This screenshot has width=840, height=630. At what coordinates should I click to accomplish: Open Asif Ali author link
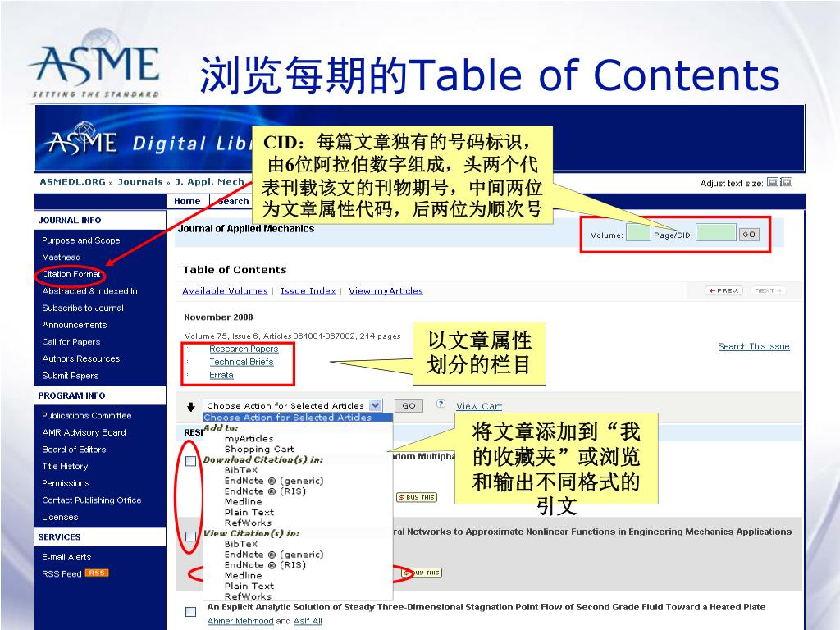tap(308, 621)
